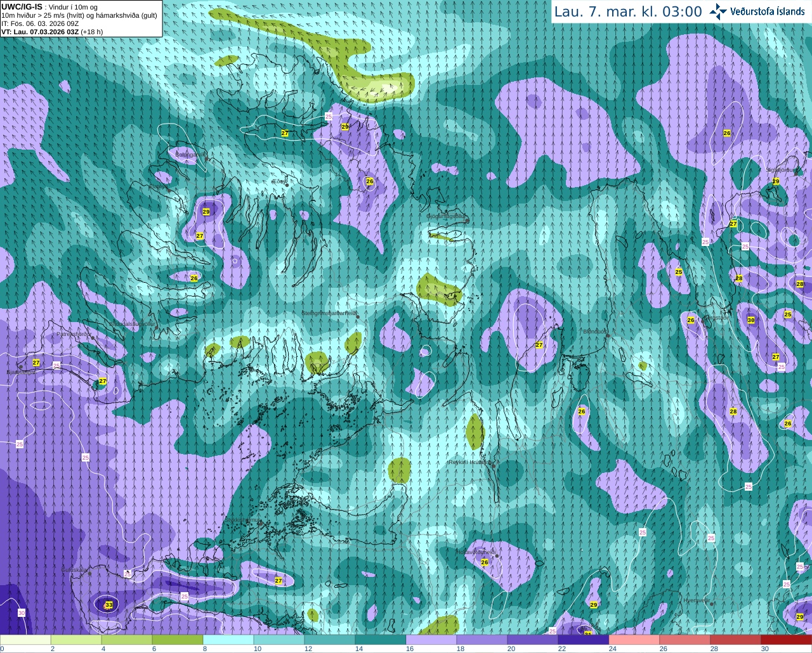Select the IT: Fös. 06.03.2026 09Z line

click(40, 23)
